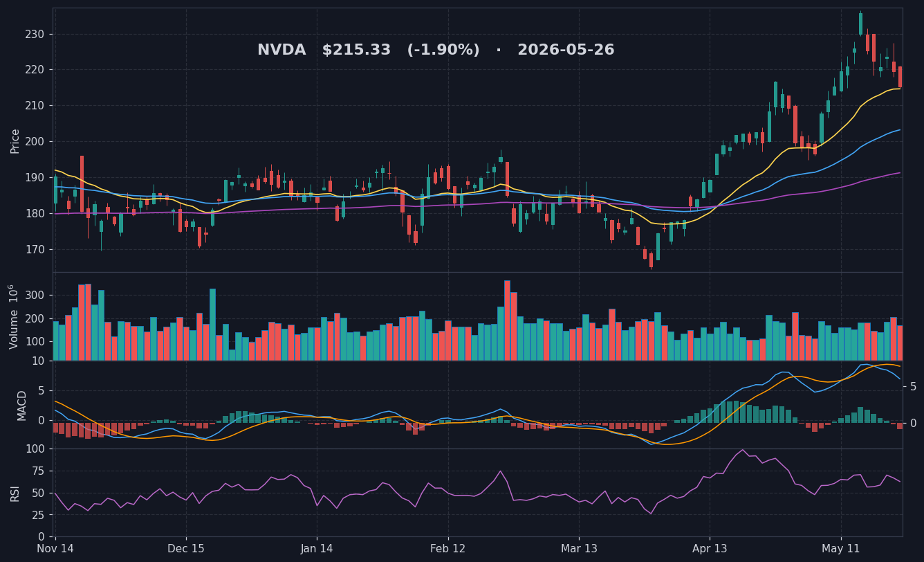The height and width of the screenshot is (562, 924).
Task: Click the 200 volume tick label
Action: (x=36, y=319)
